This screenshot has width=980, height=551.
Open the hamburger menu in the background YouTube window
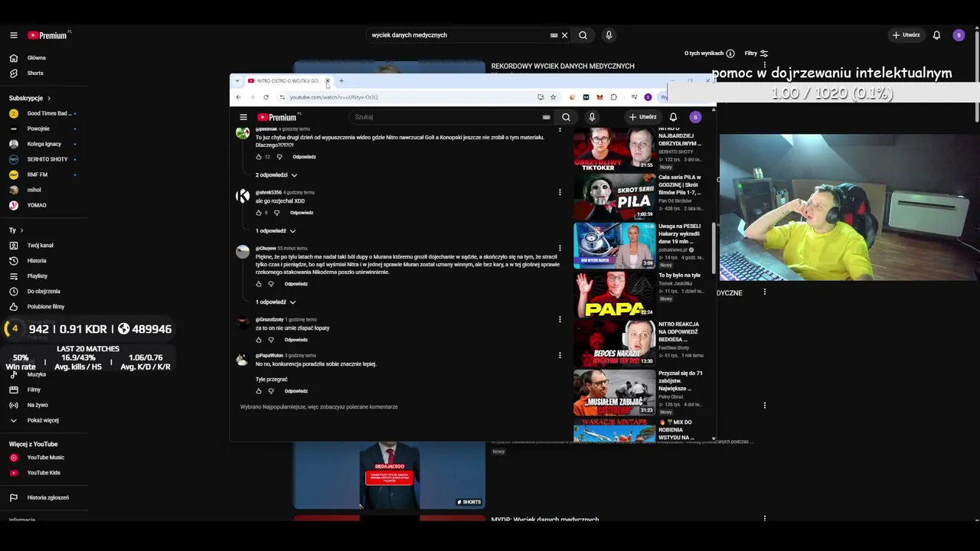click(x=13, y=35)
